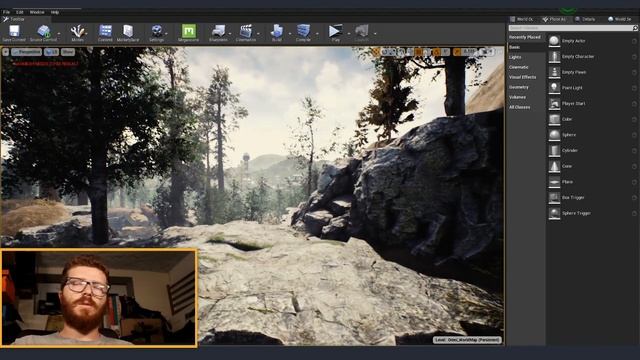This screenshot has width=640, height=360.
Task: Select the Box Trigger icon
Action: coord(554,198)
